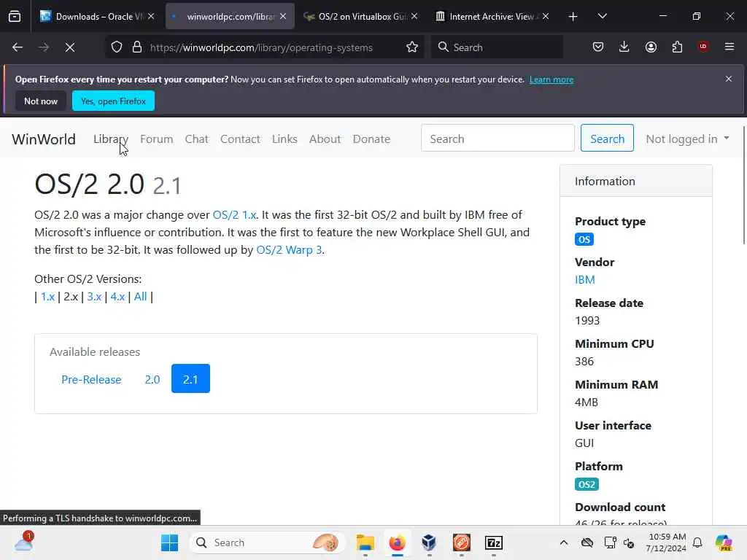
Task: Click OS2 platform badge
Action: 587,485
